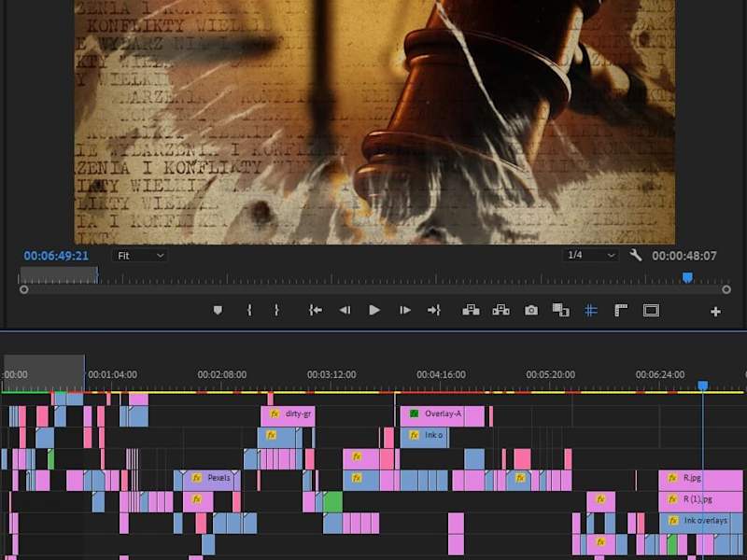Go to In point
This screenshot has width=747, height=560.
(x=315, y=311)
